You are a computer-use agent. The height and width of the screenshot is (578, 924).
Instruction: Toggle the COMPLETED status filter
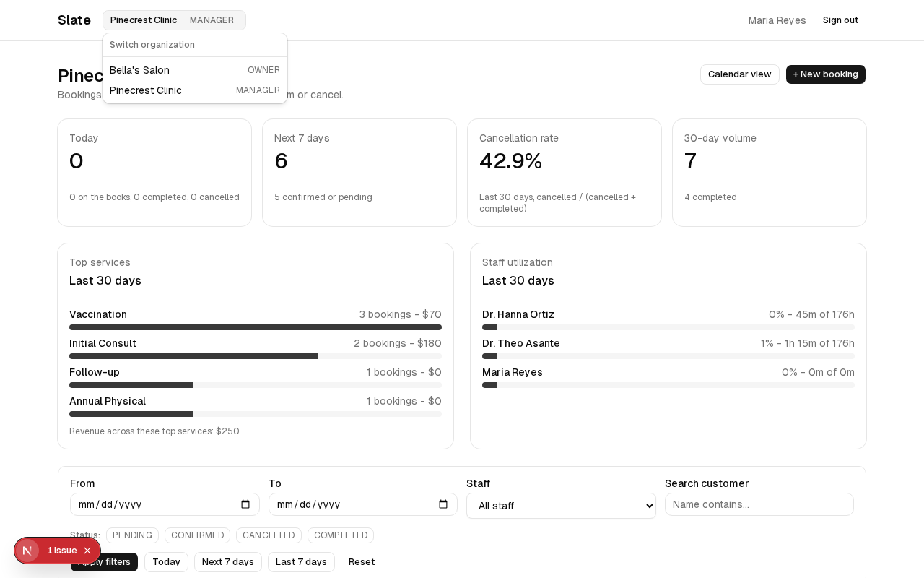coord(341,535)
